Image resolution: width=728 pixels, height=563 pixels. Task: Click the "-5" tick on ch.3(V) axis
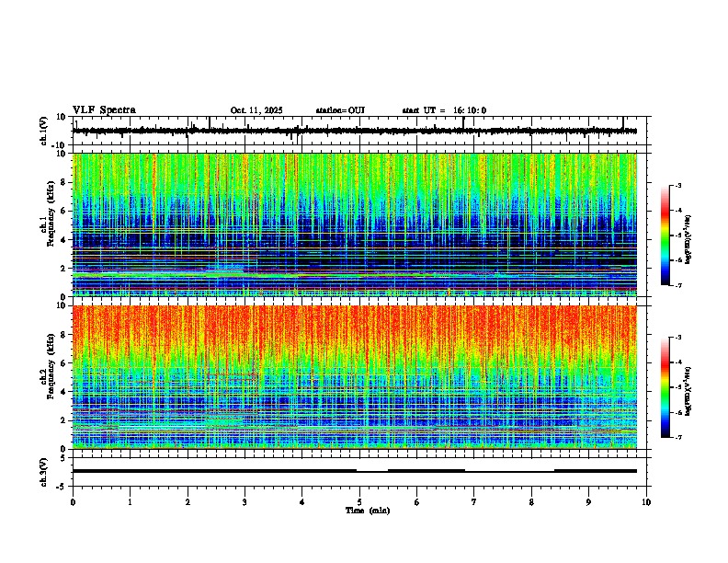click(x=63, y=487)
